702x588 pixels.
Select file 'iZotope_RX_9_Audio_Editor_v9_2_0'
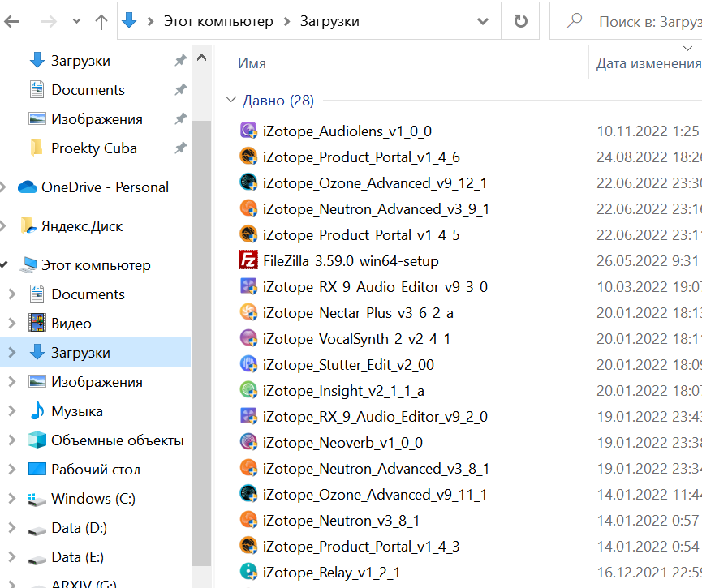point(375,417)
